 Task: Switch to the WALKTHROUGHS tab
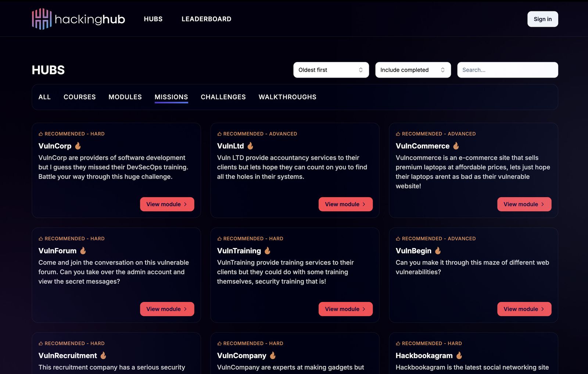(287, 97)
